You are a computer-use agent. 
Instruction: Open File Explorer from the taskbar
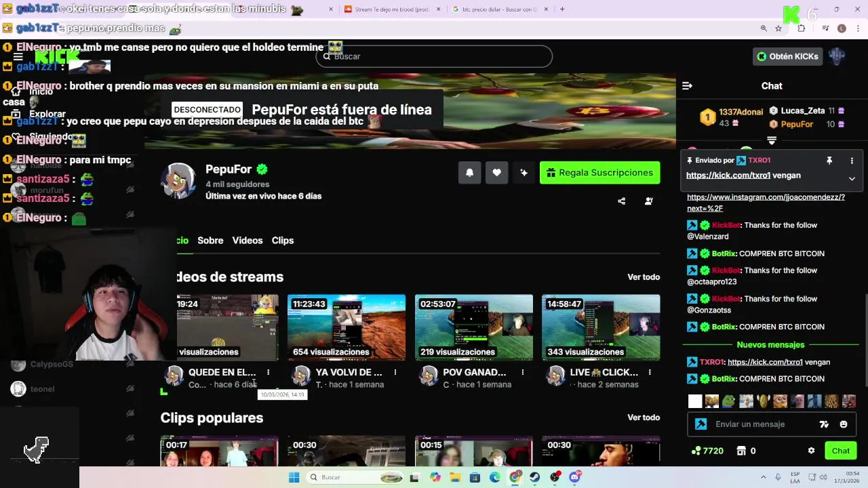tap(455, 478)
